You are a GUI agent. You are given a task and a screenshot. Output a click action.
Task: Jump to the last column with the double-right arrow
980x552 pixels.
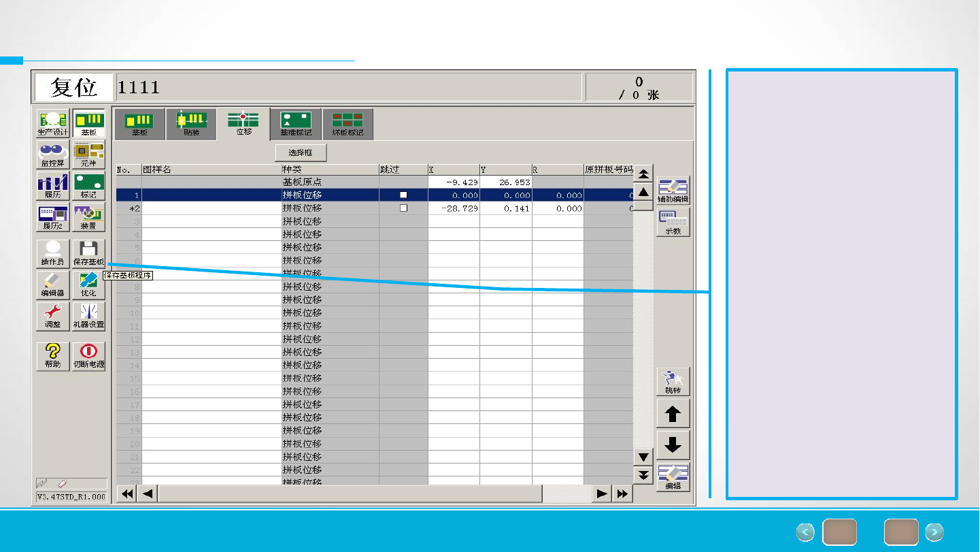pyautogui.click(x=622, y=494)
